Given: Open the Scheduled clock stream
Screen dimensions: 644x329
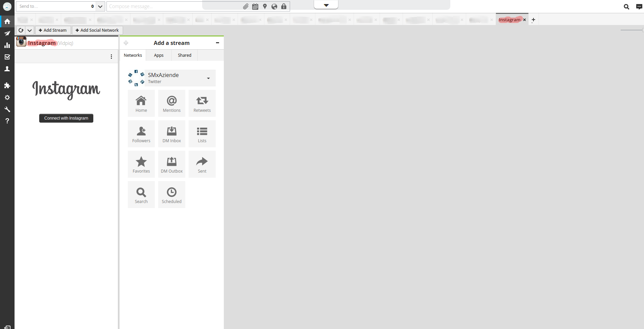Looking at the screenshot, I should tap(171, 195).
